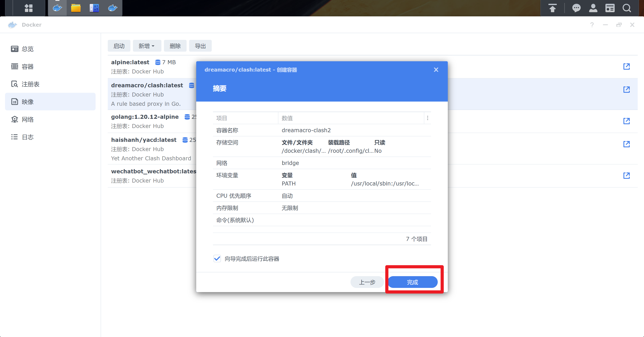
Task: Go to the 总览 overview section
Action: pos(50,49)
